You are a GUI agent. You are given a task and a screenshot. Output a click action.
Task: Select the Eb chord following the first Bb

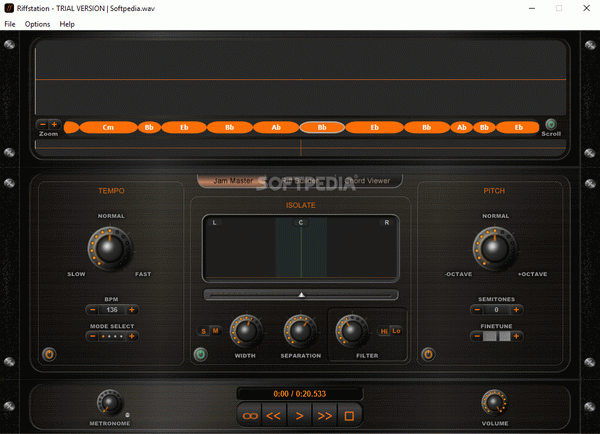184,127
